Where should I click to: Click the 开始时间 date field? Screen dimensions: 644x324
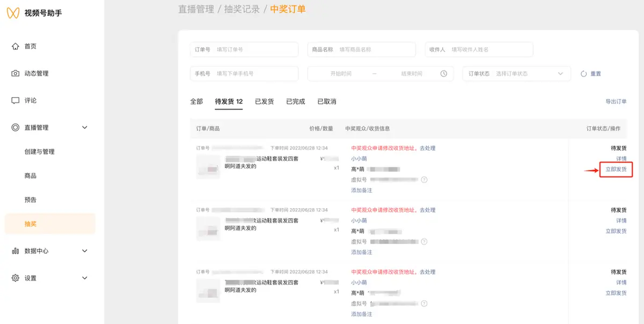341,74
